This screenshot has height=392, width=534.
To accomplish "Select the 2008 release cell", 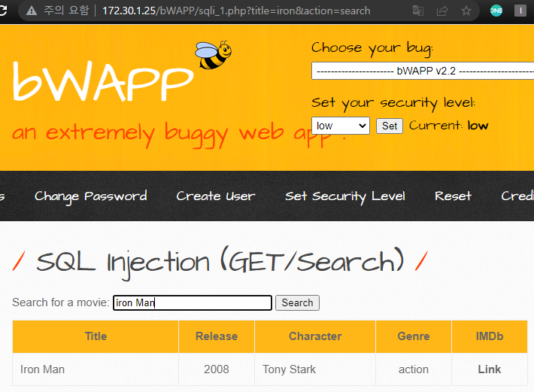I will tap(217, 369).
